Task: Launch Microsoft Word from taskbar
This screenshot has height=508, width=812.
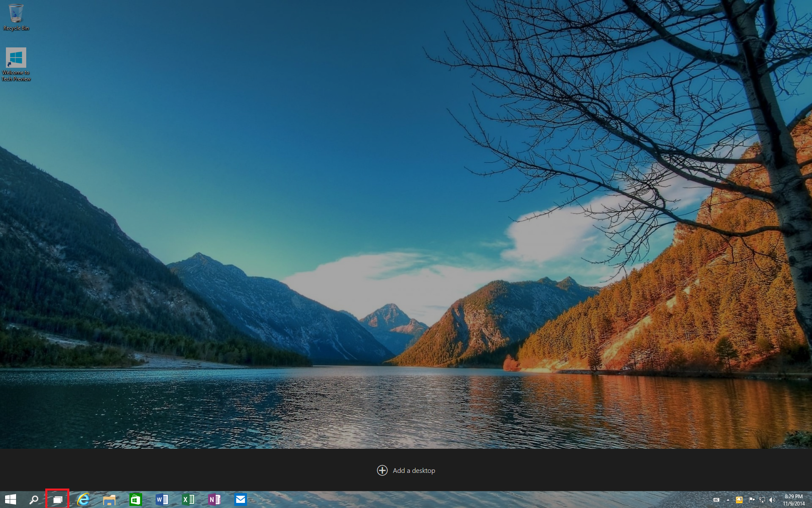Action: point(162,500)
